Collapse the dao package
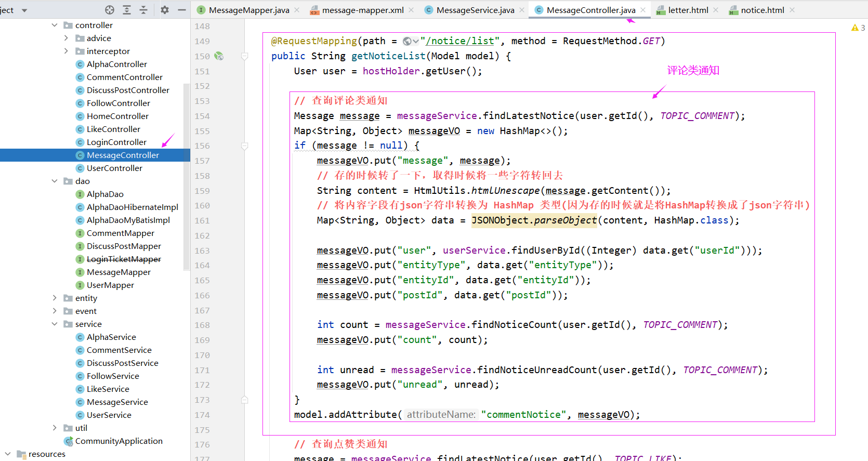The image size is (868, 461). point(55,181)
